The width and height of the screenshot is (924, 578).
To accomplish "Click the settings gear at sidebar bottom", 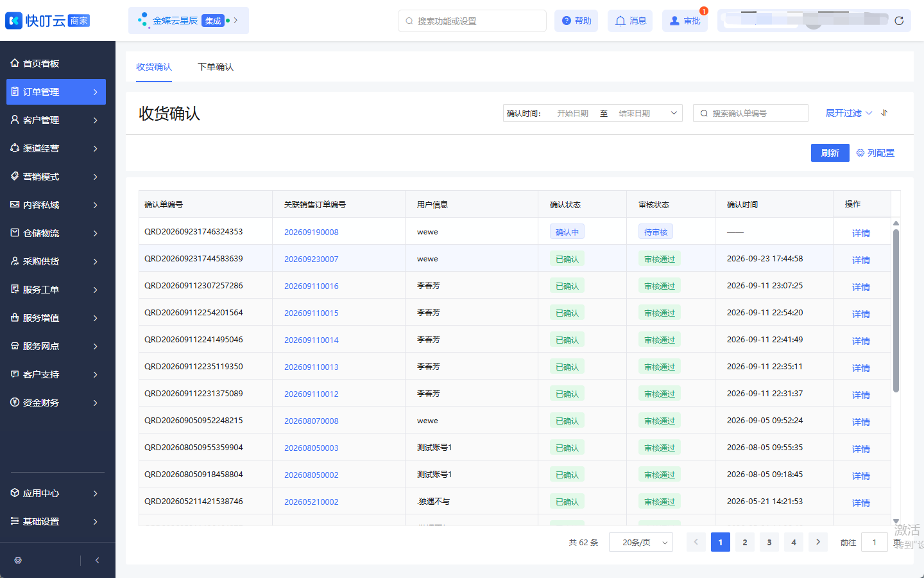I will [18, 561].
